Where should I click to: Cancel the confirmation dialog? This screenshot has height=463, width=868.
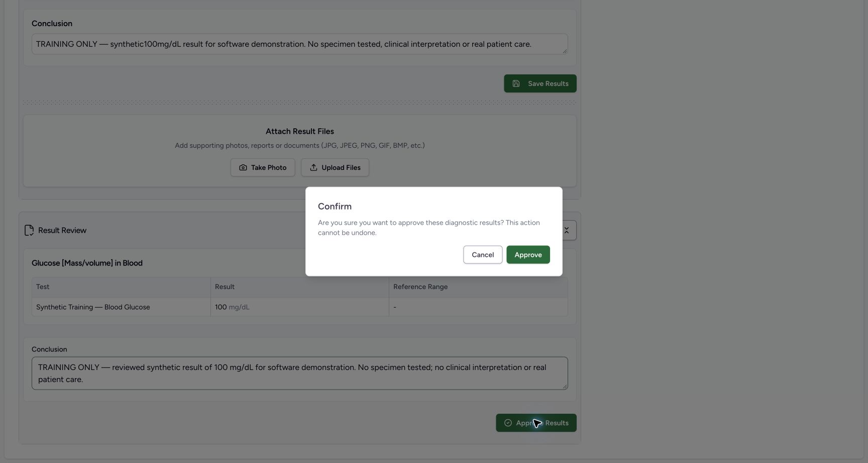[x=483, y=254]
